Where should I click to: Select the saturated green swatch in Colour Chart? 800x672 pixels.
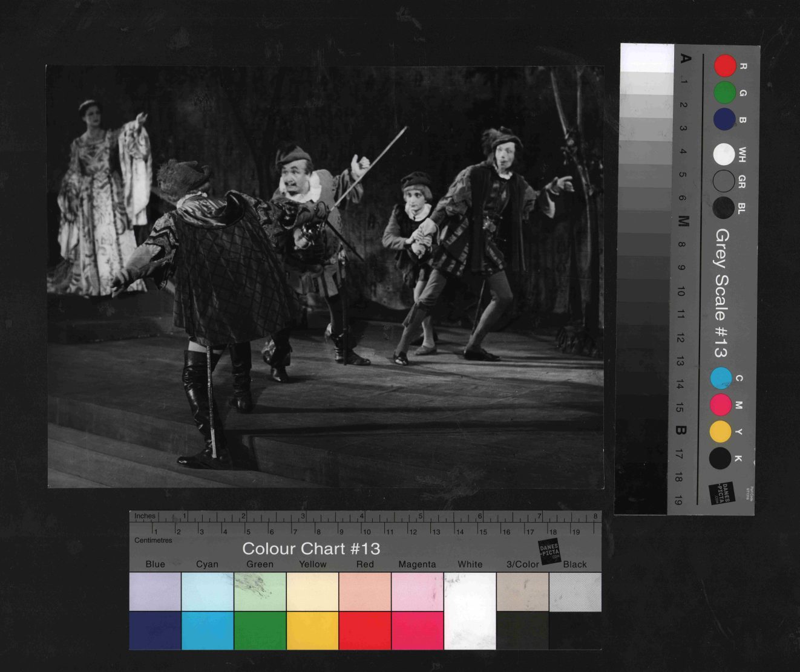pos(260,630)
